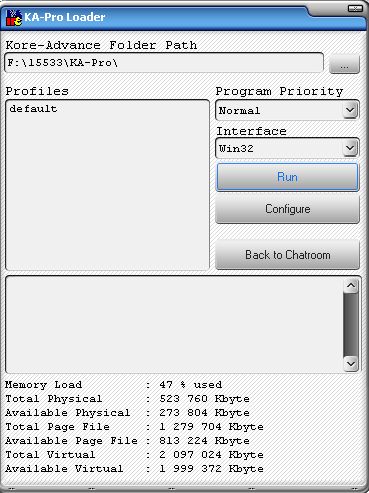Click the log area scroll up arrow
The height and width of the screenshot is (493, 369).
[x=351, y=286]
